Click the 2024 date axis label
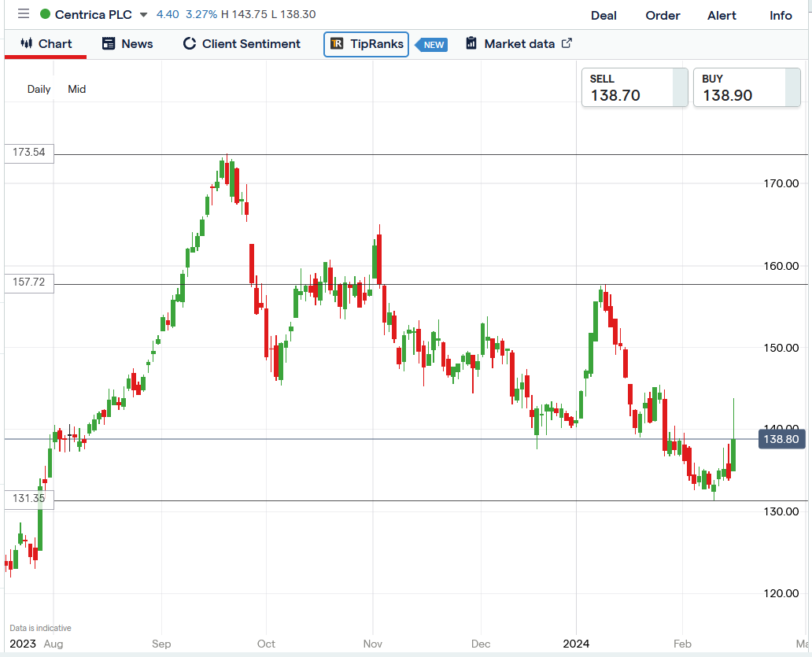Image resolution: width=812 pixels, height=657 pixels. (577, 644)
